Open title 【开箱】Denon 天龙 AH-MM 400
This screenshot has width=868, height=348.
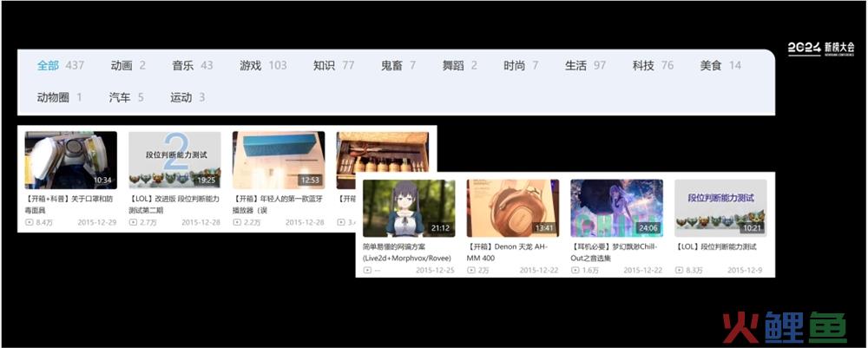[x=507, y=253]
